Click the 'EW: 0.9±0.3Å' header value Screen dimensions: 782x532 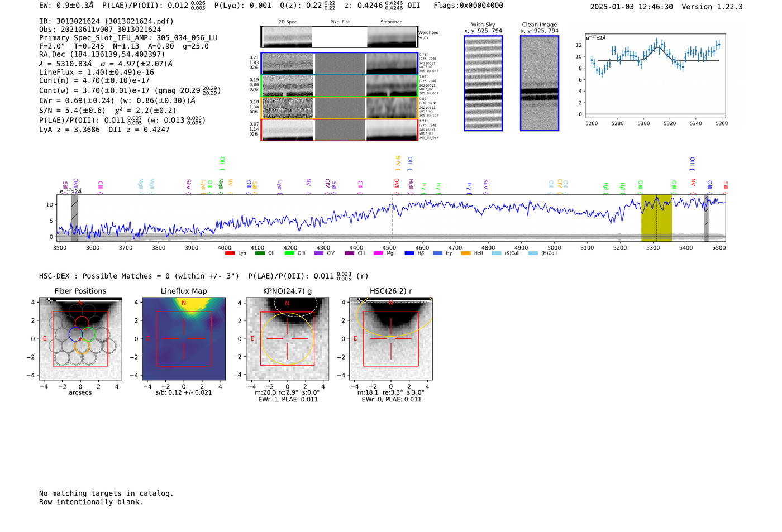click(x=66, y=6)
